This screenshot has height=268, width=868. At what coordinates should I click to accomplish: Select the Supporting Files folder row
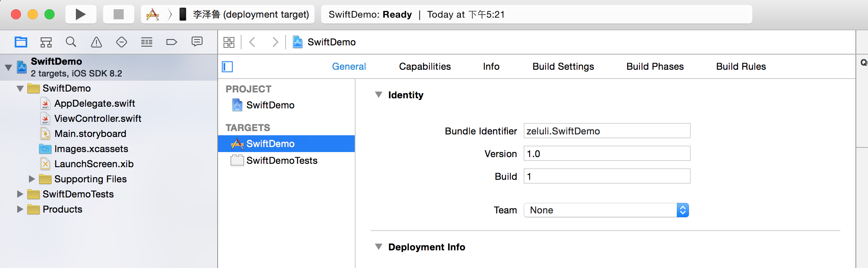click(90, 179)
